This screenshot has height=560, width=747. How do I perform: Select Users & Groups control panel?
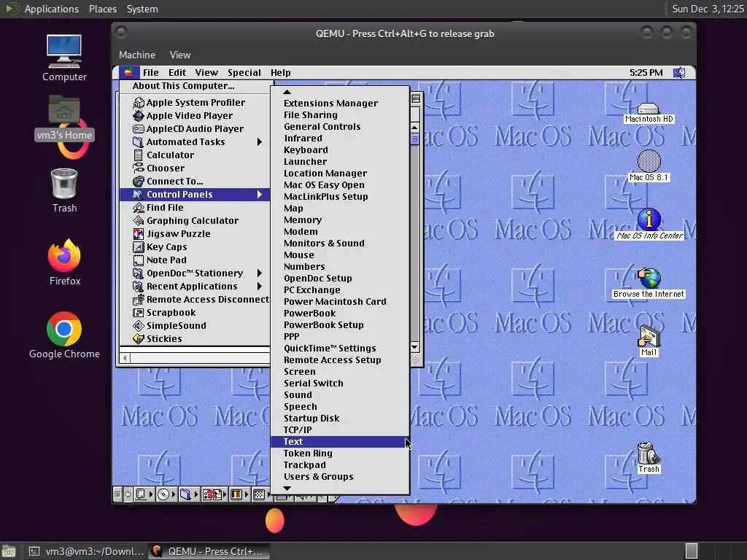click(340, 477)
